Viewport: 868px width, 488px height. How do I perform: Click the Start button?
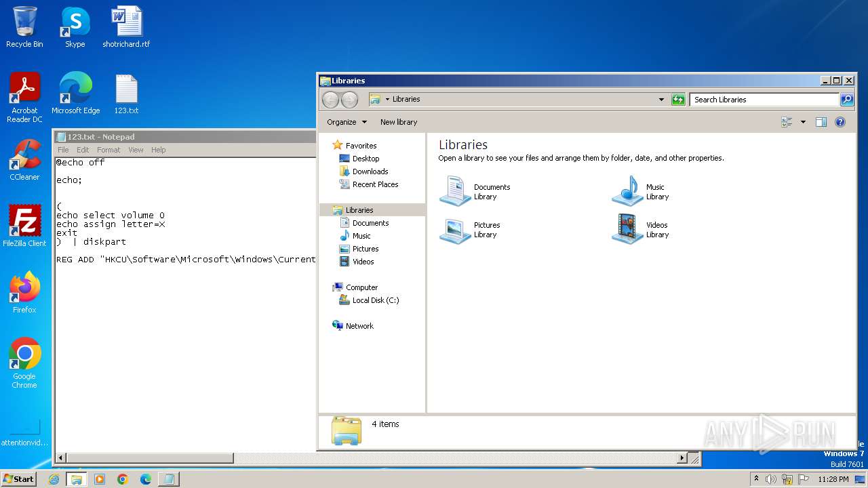point(18,479)
